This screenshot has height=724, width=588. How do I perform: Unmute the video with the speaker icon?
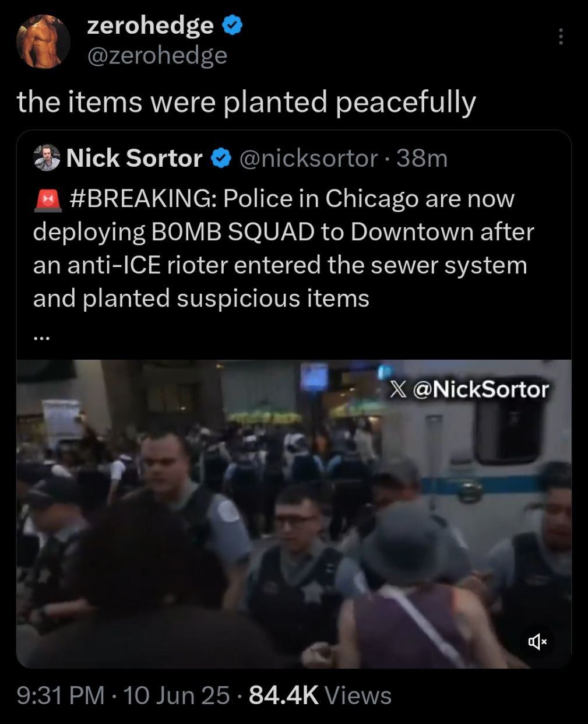(x=537, y=642)
